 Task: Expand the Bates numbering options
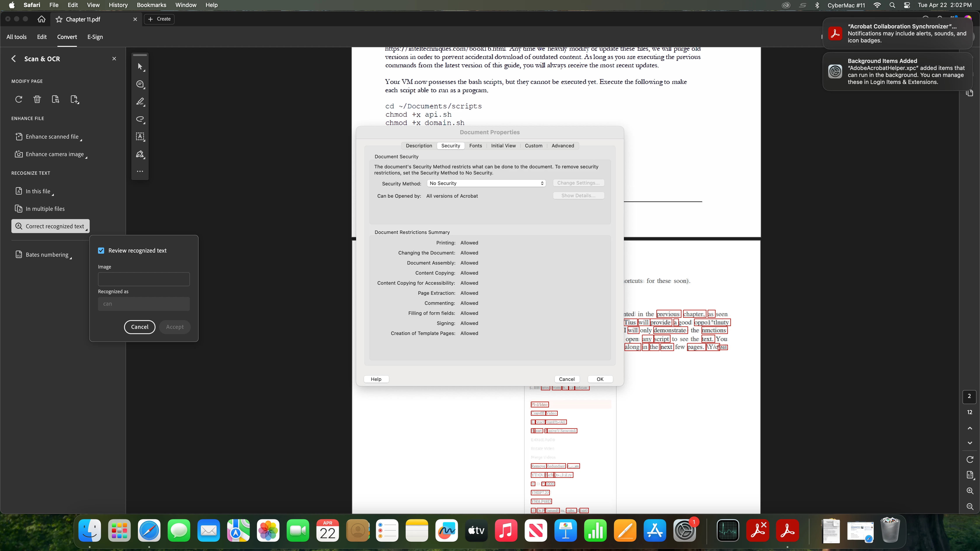click(x=47, y=255)
